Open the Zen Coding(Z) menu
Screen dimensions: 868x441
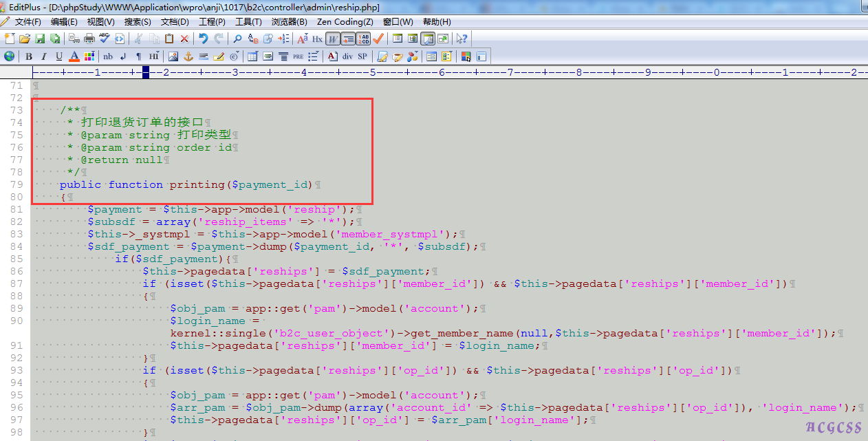pyautogui.click(x=345, y=22)
